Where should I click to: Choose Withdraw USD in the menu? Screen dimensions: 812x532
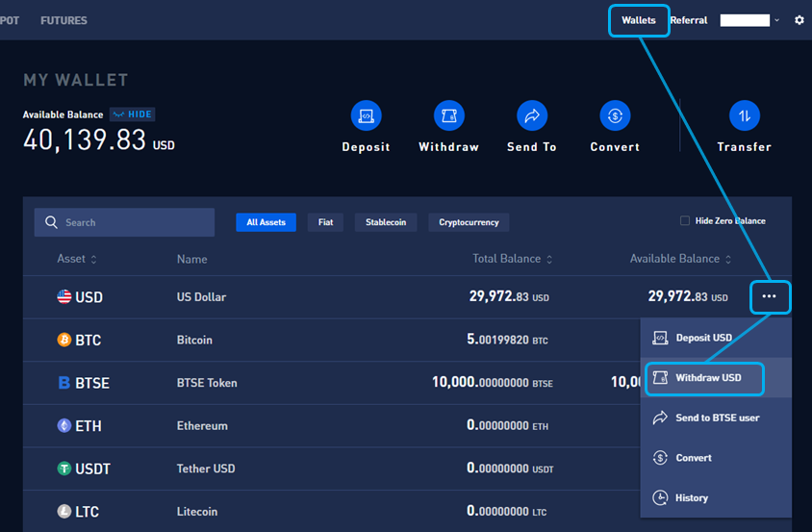[716, 378]
